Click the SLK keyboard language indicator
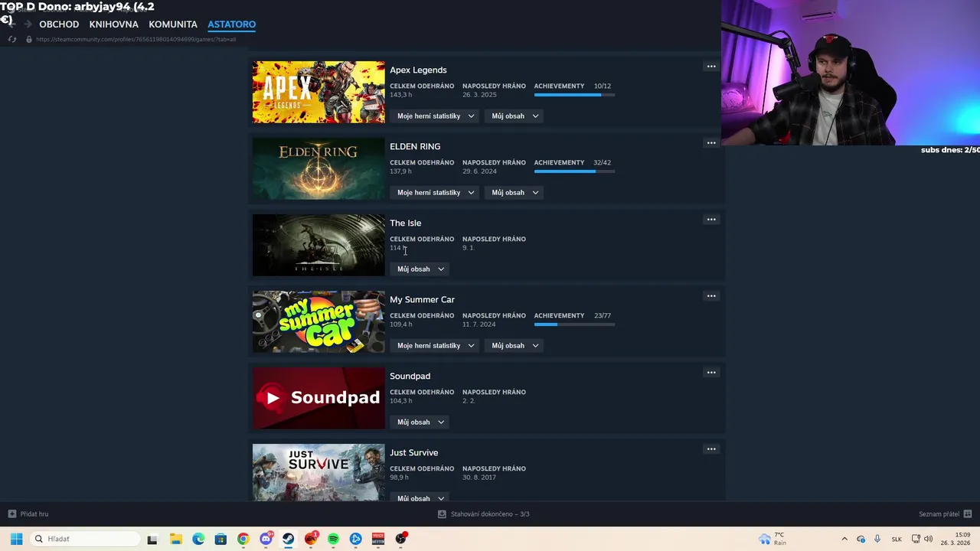The height and width of the screenshot is (551, 980). click(897, 539)
